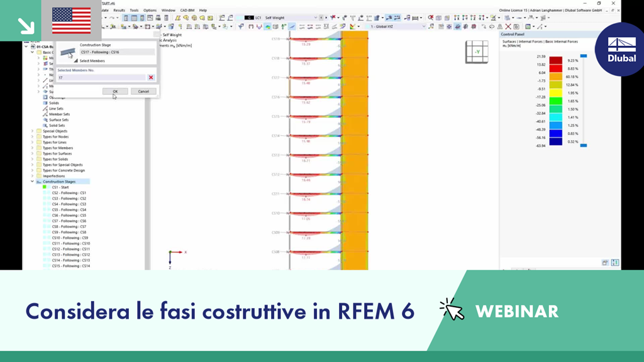Toggle the tables panel toolbar icon
644x362 pixels.
pyautogui.click(x=134, y=18)
